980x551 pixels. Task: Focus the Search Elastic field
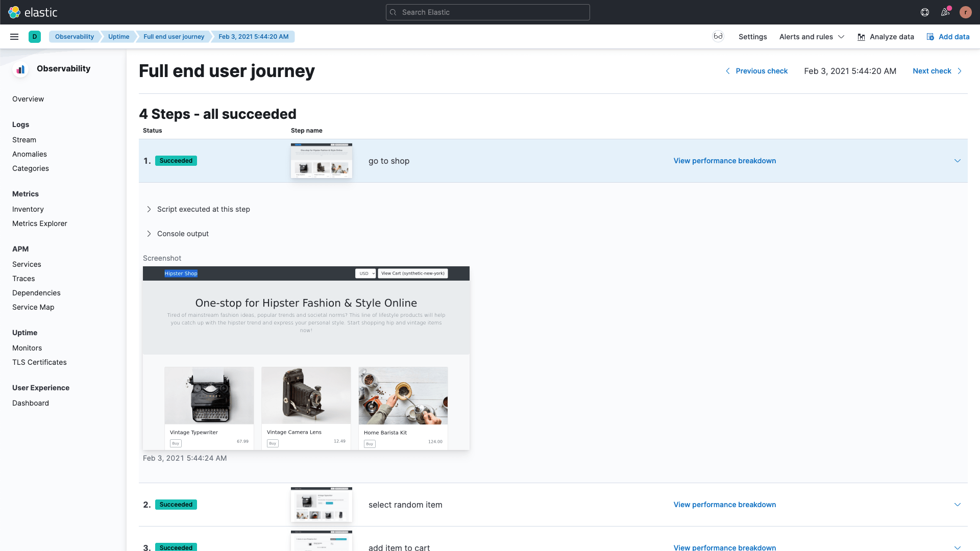click(x=488, y=12)
